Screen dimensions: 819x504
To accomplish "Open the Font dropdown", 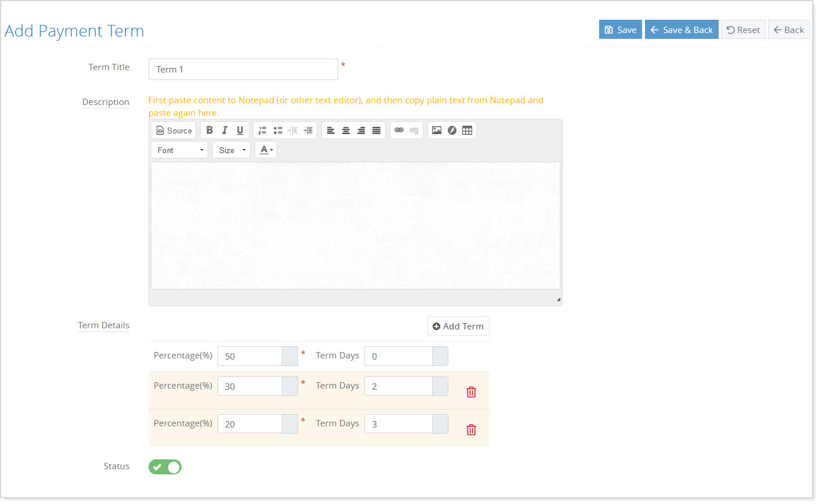I will [179, 150].
